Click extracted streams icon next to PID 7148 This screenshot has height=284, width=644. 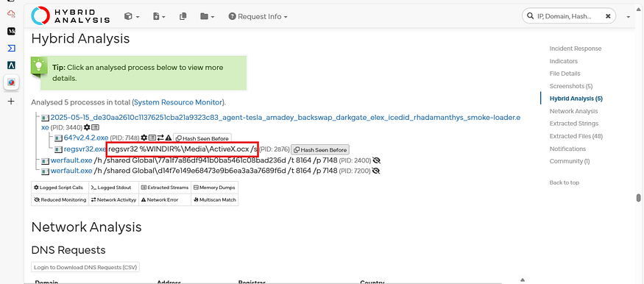coord(152,138)
